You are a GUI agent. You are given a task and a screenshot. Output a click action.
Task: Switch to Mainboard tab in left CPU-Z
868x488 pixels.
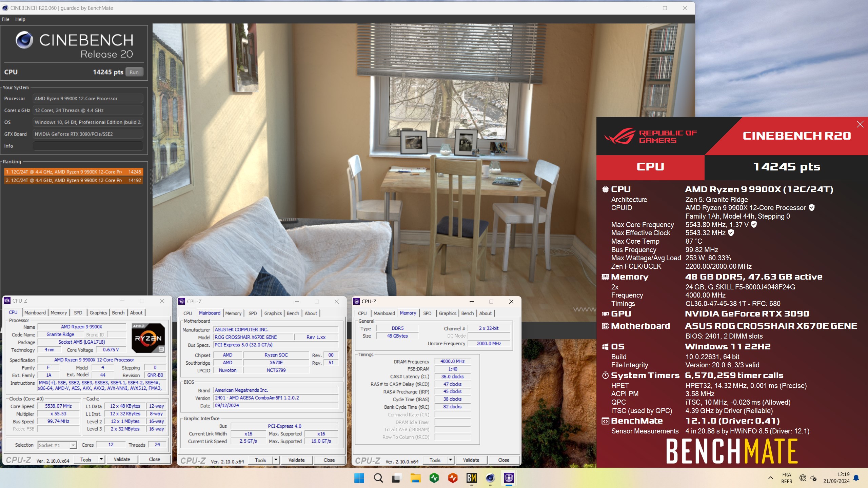coord(35,313)
